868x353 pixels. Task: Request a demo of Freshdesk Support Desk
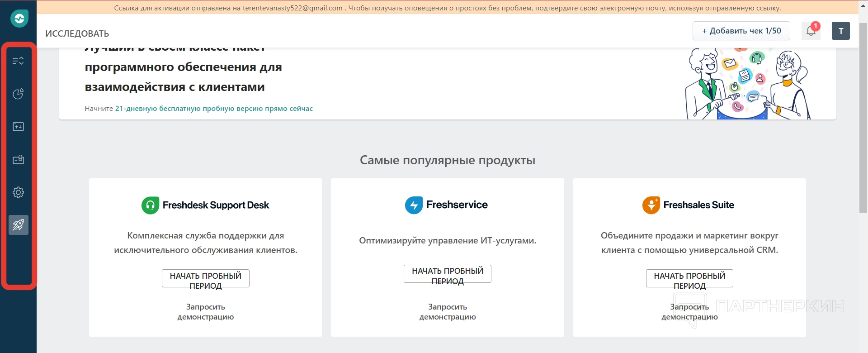[x=206, y=312]
